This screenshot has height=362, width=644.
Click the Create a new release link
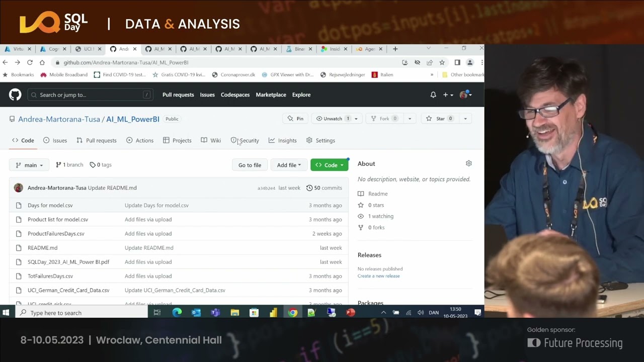(378, 276)
